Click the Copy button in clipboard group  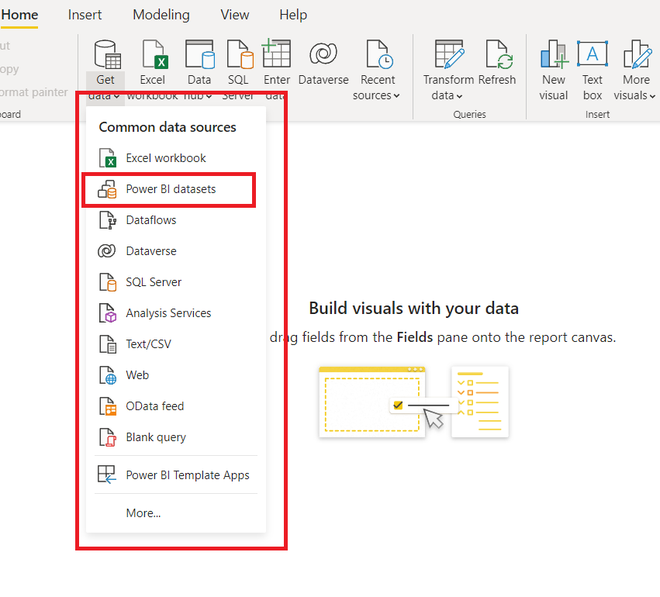[x=9, y=69]
